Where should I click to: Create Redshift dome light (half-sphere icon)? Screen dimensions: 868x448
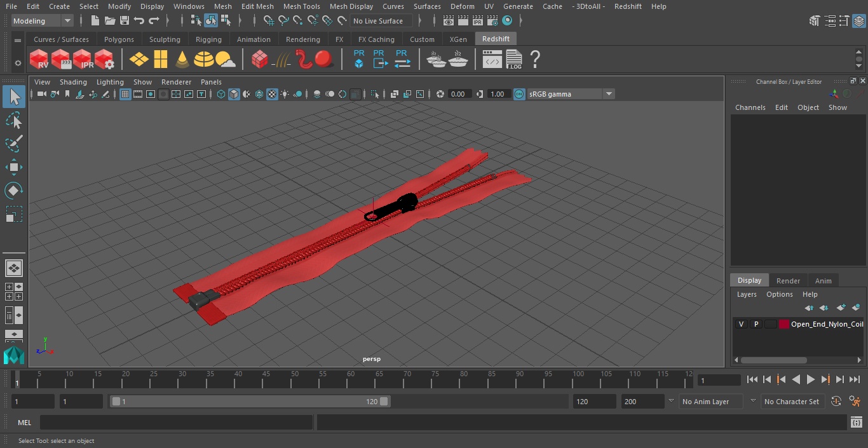(x=204, y=60)
